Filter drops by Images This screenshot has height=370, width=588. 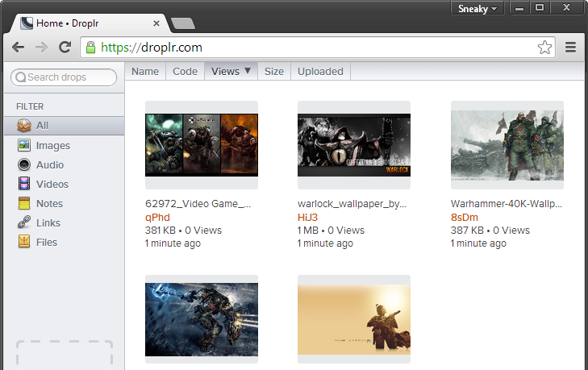[x=53, y=145]
